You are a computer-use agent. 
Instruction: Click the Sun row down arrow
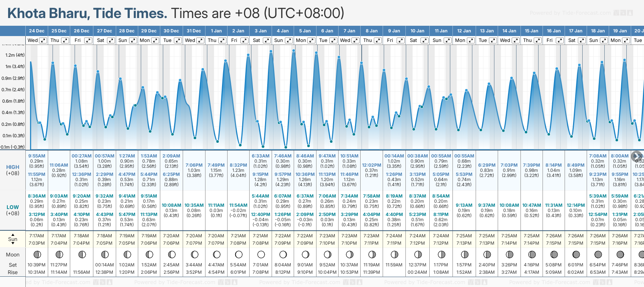click(x=13, y=244)
